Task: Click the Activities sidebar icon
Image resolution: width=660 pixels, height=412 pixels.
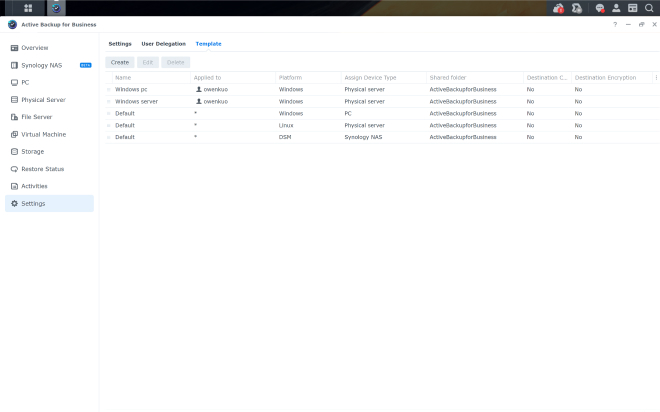Action: pos(14,186)
